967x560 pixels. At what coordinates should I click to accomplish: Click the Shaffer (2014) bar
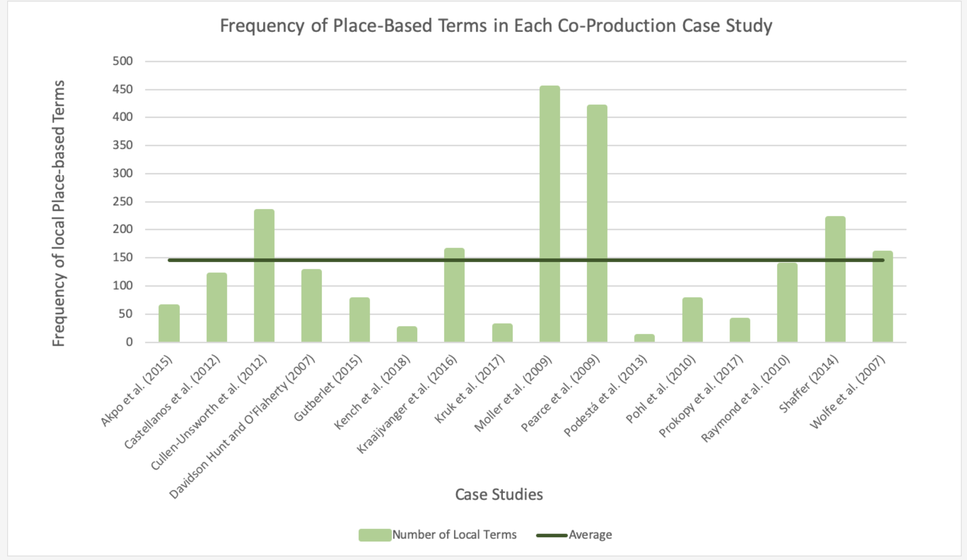[x=835, y=281]
